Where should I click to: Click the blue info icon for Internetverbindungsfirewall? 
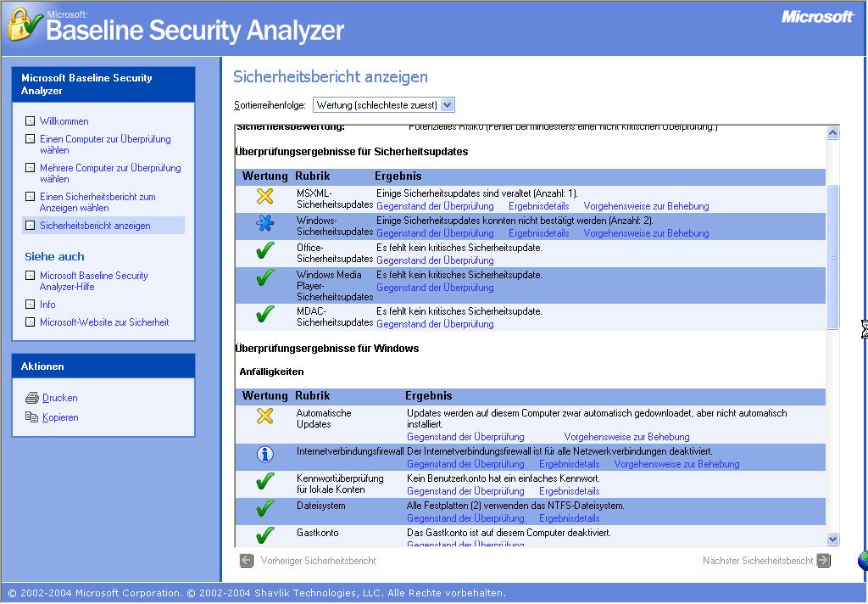(x=265, y=455)
